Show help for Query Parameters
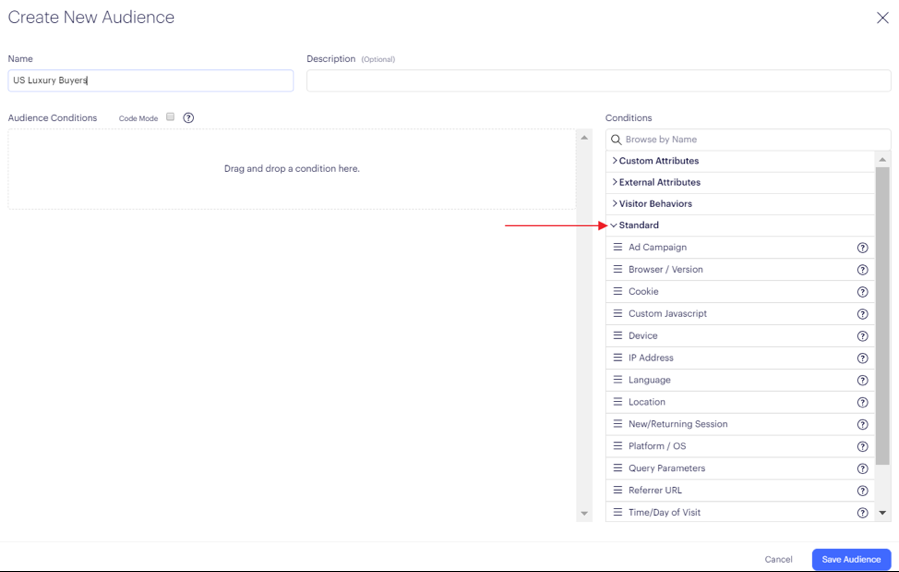Screen dimensions: 899x572 point(862,469)
